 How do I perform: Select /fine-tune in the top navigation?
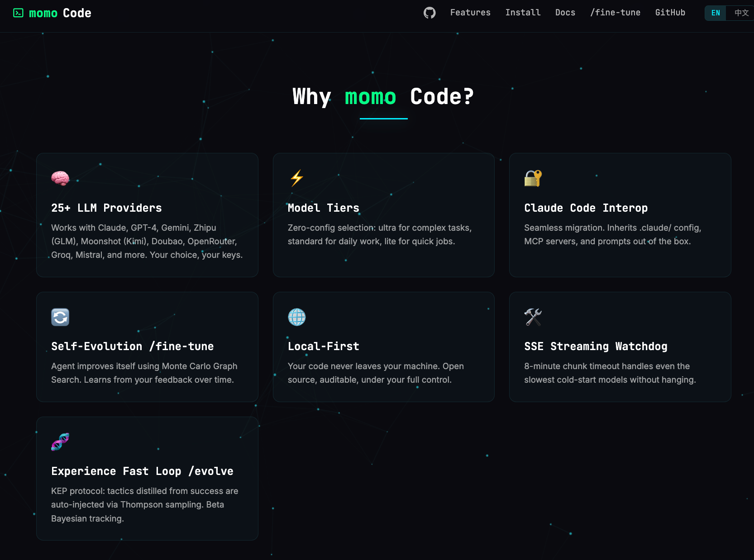(615, 13)
